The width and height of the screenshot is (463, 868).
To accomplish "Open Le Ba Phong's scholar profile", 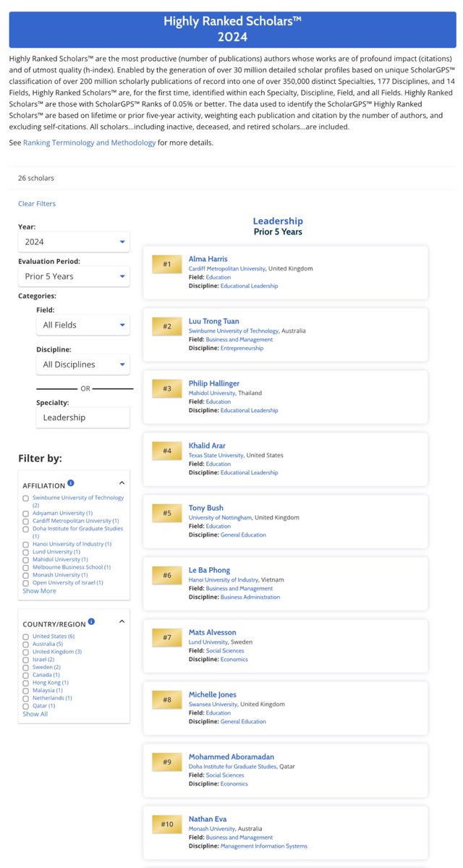I will click(210, 570).
